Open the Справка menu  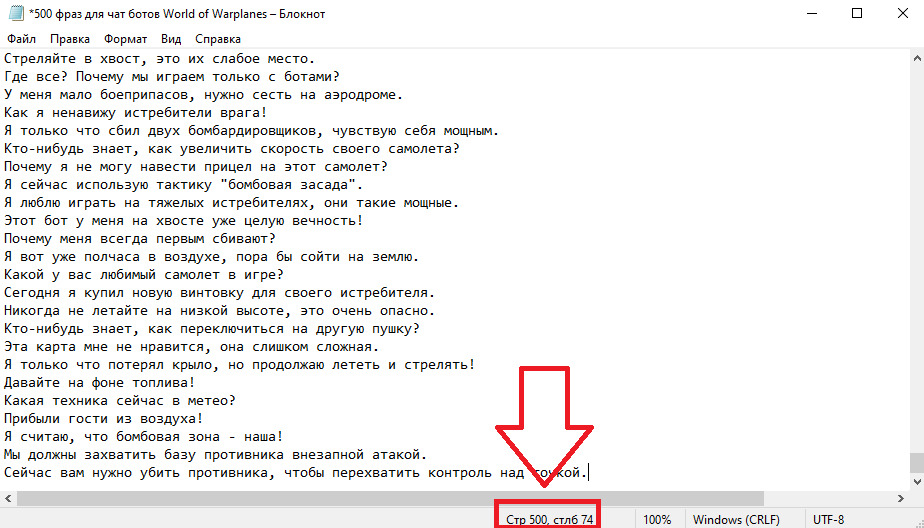(217, 39)
